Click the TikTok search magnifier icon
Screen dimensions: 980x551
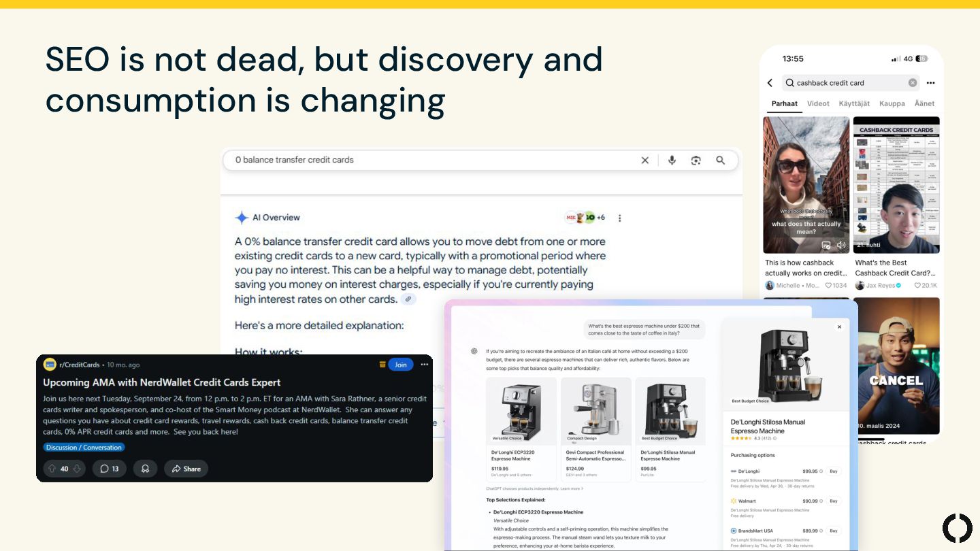[789, 83]
